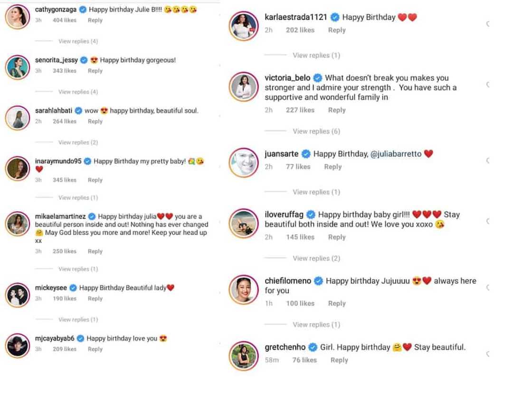Click Reply under mjcayabyab6's comment
The width and height of the screenshot is (532, 401).
pyautogui.click(x=95, y=349)
